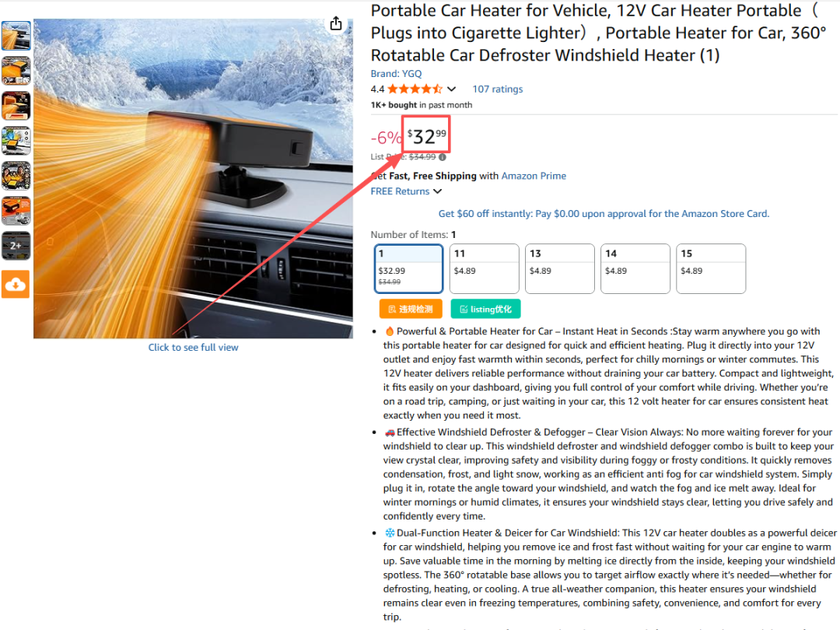Click the list price info icon
840x630 pixels.
coord(443,157)
